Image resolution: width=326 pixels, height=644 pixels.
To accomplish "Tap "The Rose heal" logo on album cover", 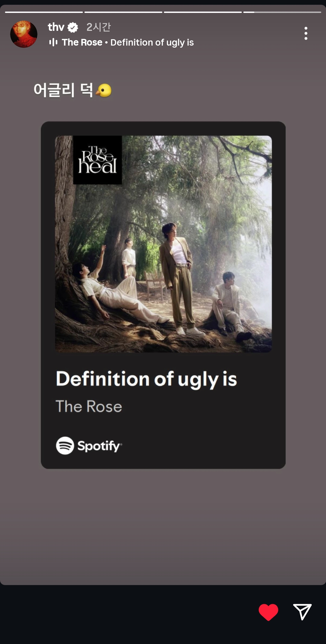I will 97,160.
